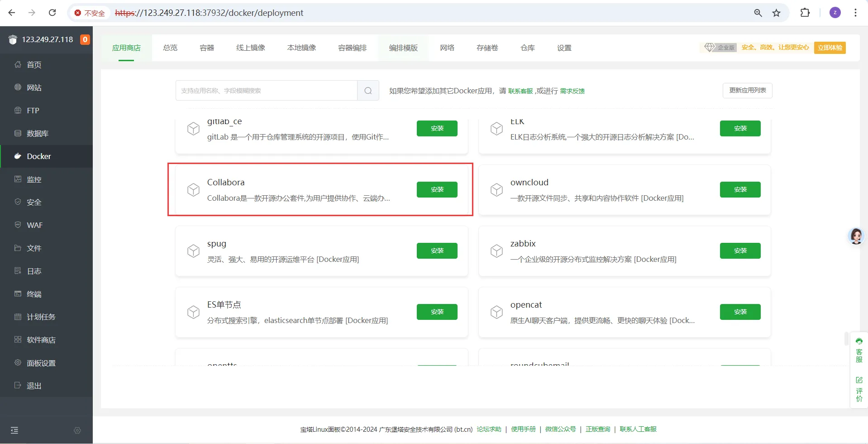Install the ELK app

point(740,128)
